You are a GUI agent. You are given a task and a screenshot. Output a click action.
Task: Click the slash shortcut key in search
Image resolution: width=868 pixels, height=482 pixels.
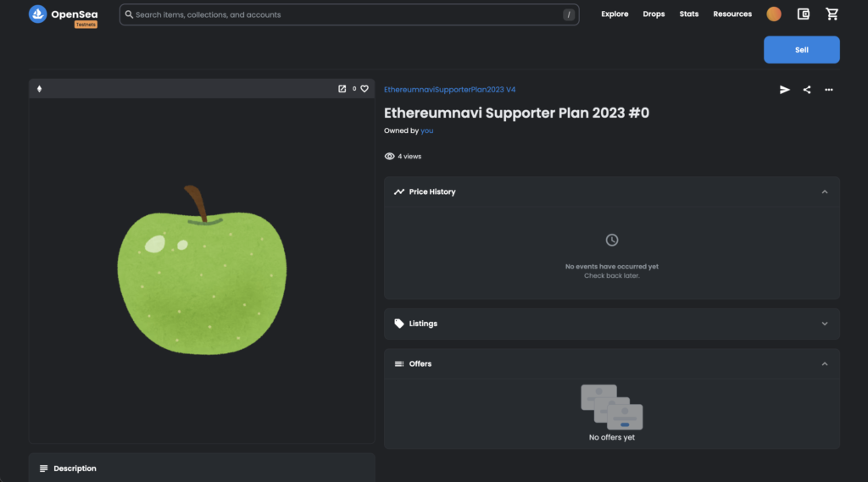tap(569, 15)
